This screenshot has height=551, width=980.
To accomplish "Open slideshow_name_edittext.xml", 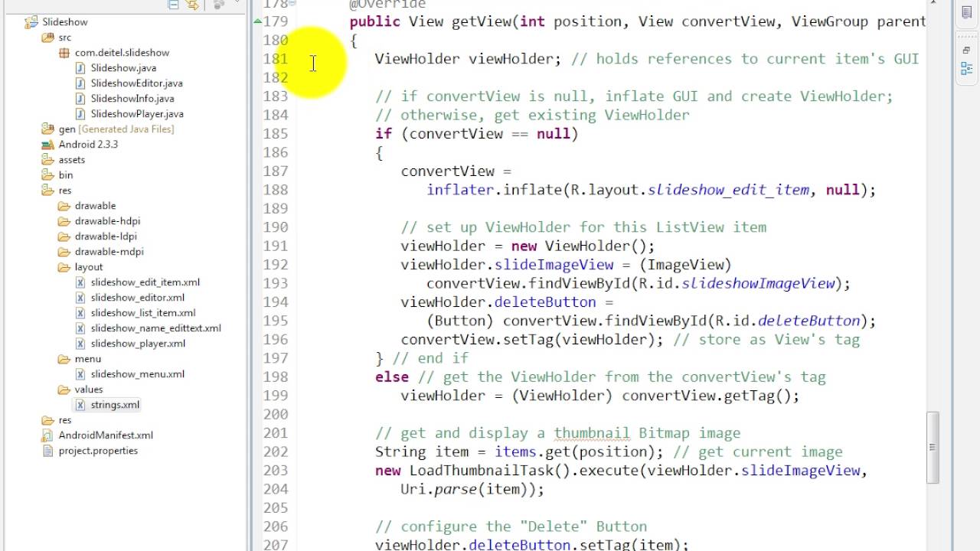I will pos(155,328).
